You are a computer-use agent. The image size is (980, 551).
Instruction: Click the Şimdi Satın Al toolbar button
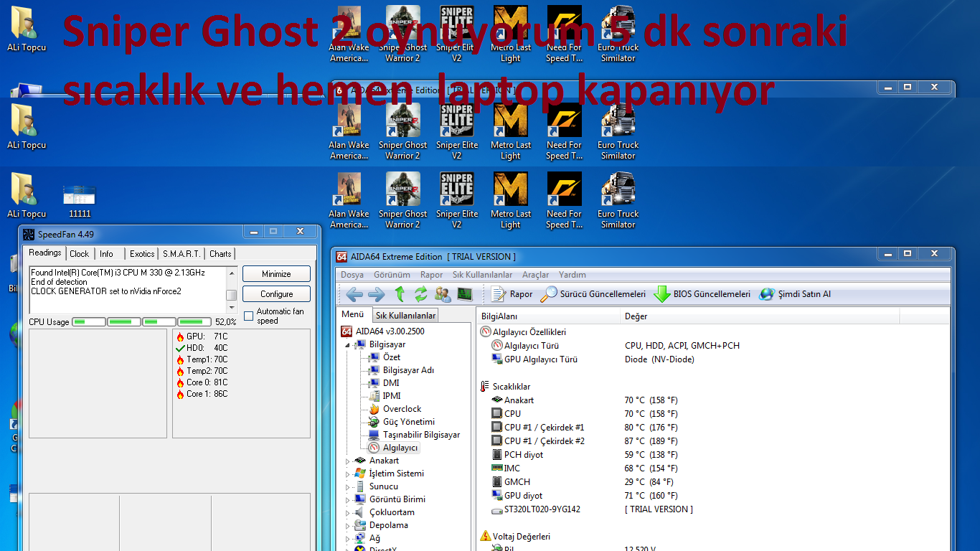pyautogui.click(x=795, y=294)
